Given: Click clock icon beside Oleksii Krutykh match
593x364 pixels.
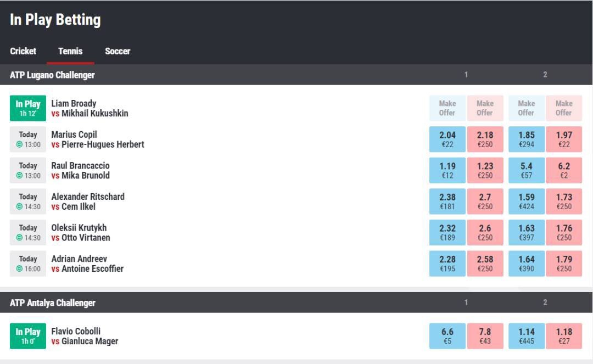Looking at the screenshot, I should [19, 237].
